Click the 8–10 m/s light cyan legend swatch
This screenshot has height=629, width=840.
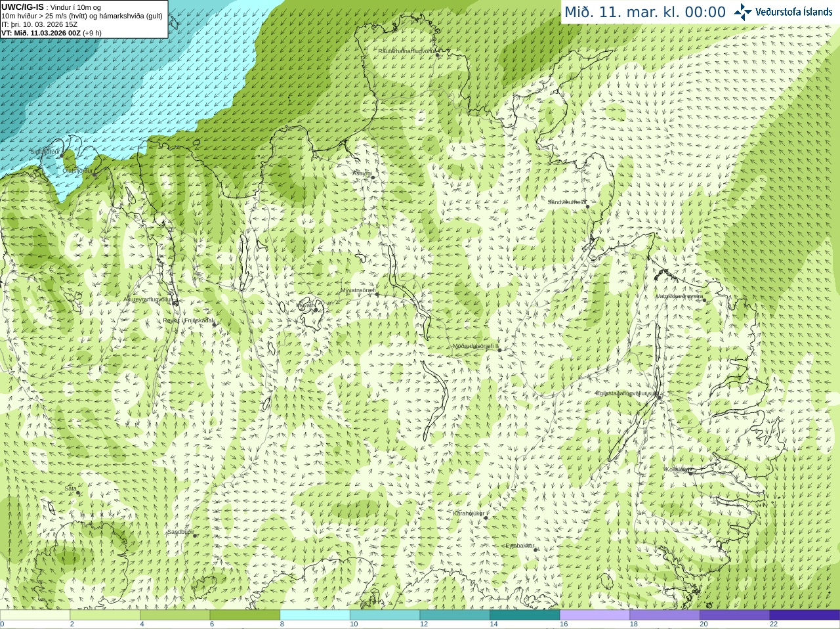pyautogui.click(x=315, y=615)
